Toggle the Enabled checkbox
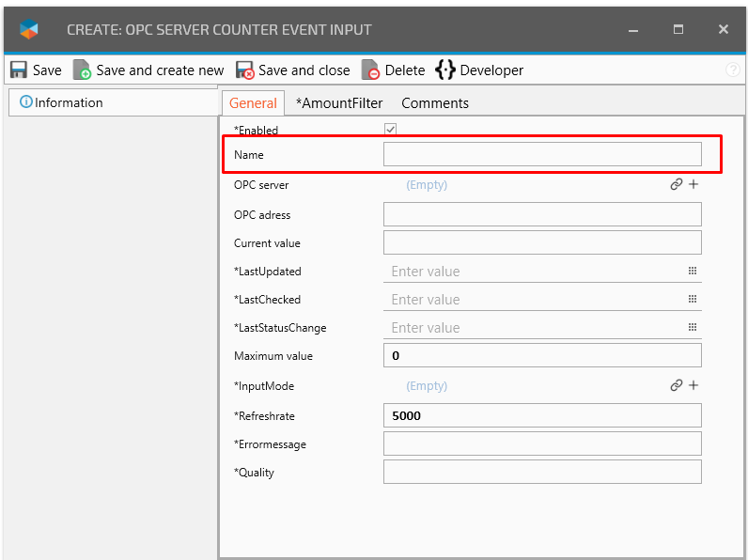Screen dimensions: 748x560 click(390, 130)
